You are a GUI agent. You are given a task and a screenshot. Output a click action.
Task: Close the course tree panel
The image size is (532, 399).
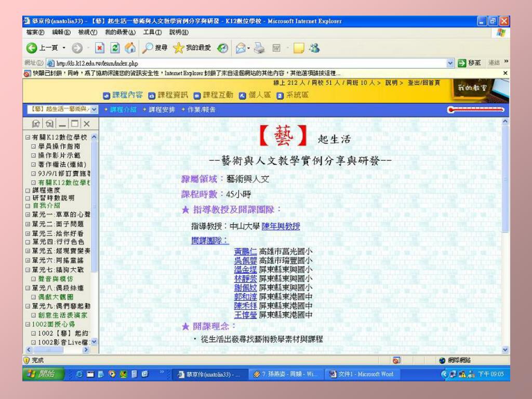[x=87, y=124]
